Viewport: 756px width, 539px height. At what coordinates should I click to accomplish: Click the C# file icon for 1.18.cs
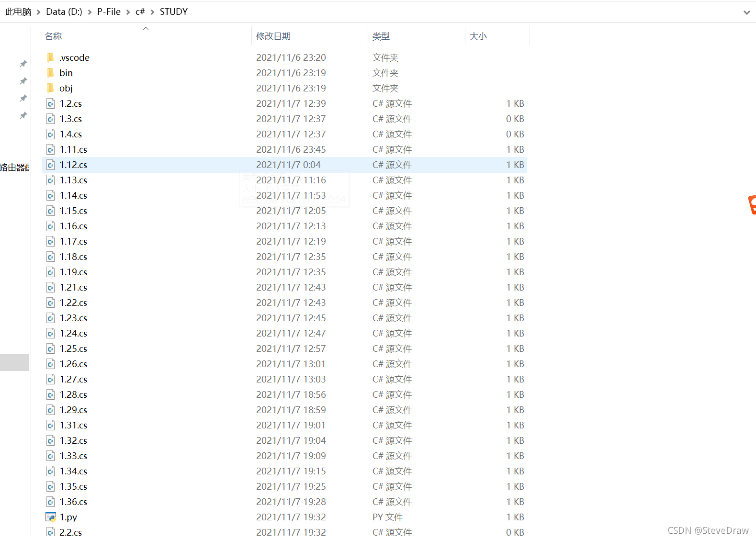coord(50,257)
